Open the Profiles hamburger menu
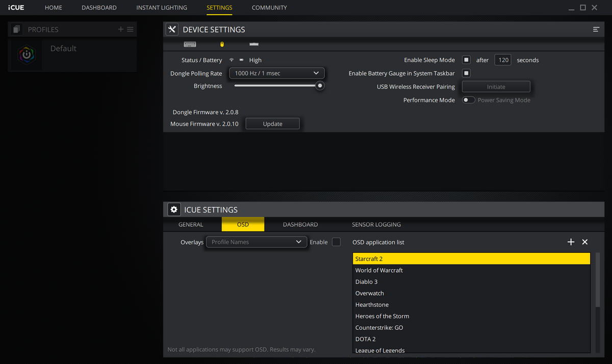 (131, 30)
